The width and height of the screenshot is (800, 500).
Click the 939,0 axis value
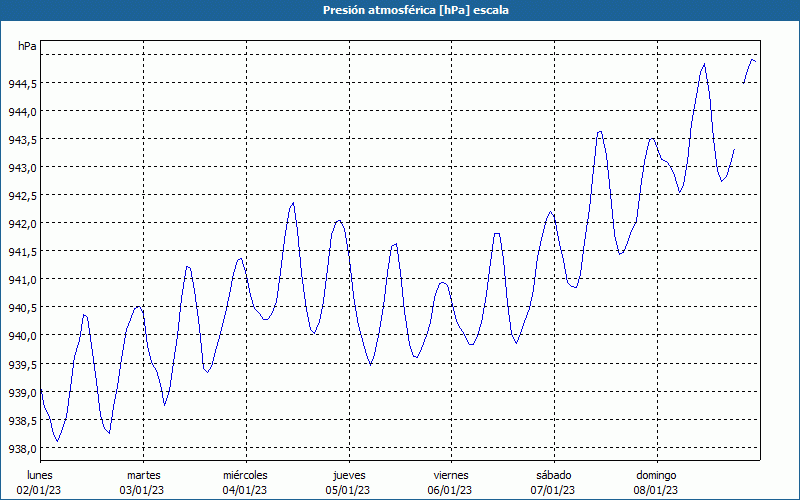pyautogui.click(x=22, y=393)
